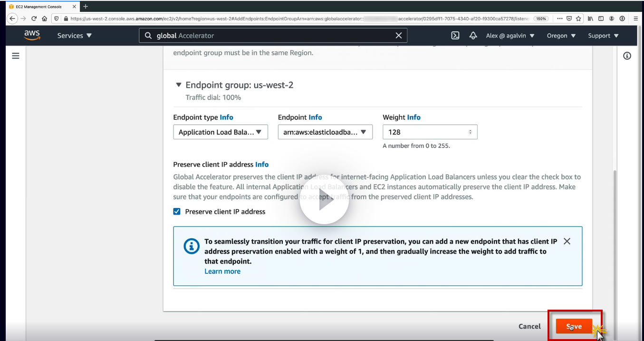Click the search magnifier icon
644x341 pixels.
coord(148,36)
